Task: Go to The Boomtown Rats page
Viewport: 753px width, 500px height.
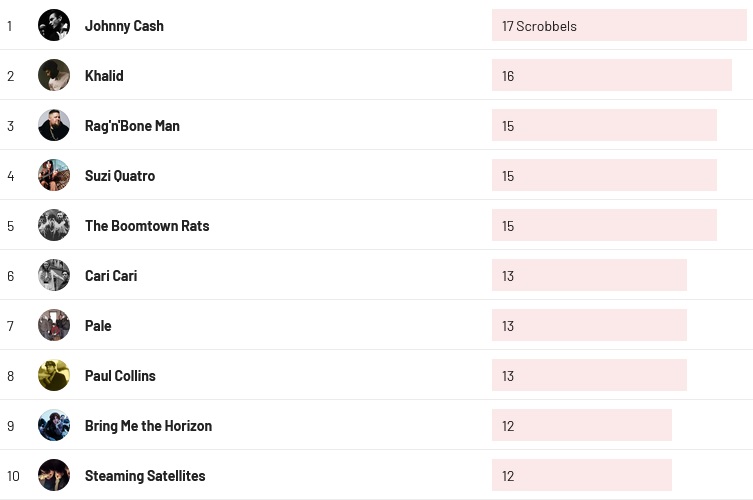Action: tap(147, 226)
